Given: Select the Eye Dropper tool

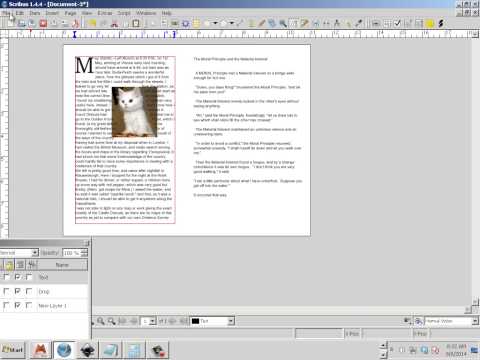Looking at the screenshot, I should tap(359, 23).
